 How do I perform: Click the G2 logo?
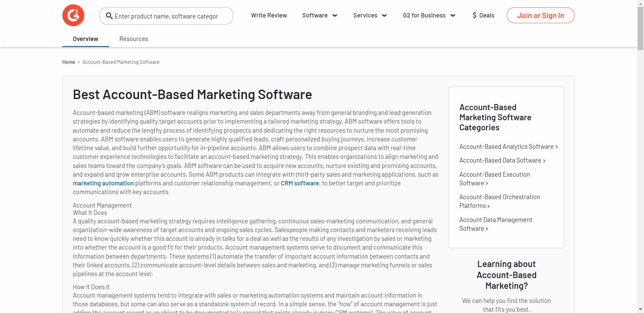pyautogui.click(x=73, y=15)
